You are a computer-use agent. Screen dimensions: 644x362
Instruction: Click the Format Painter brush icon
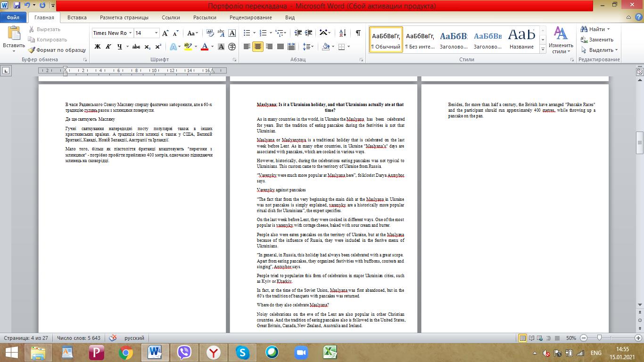pos(32,50)
